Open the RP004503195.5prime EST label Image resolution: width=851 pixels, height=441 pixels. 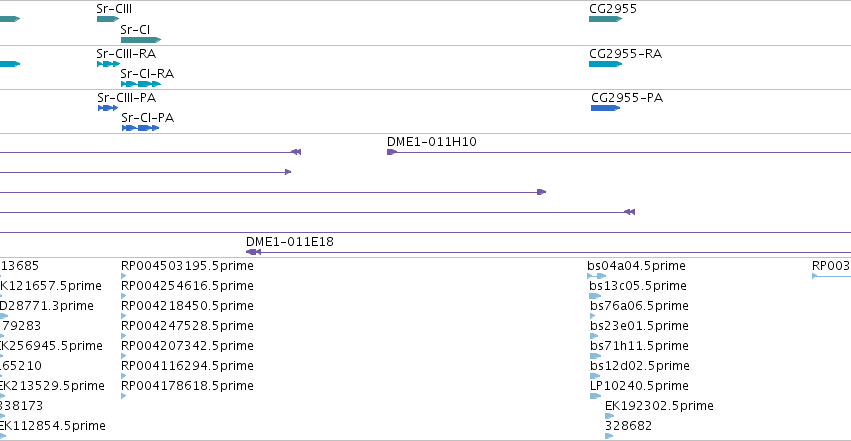click(x=187, y=266)
